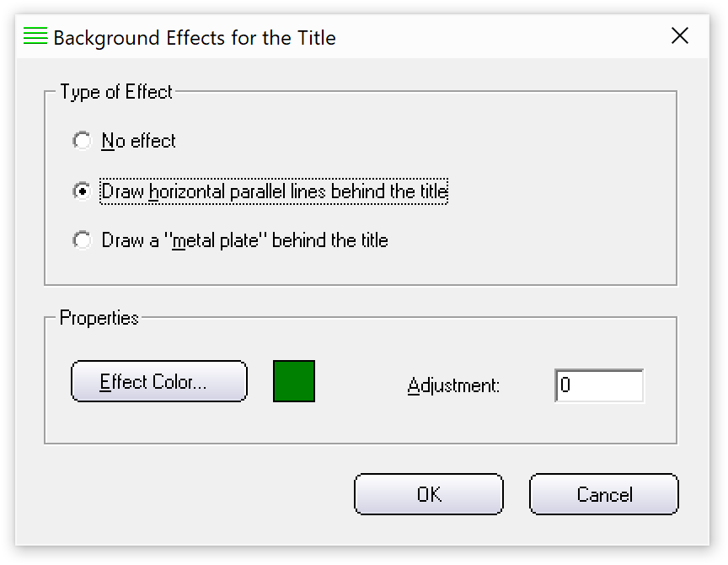Click the "metal plate" behind the title label

point(244,240)
